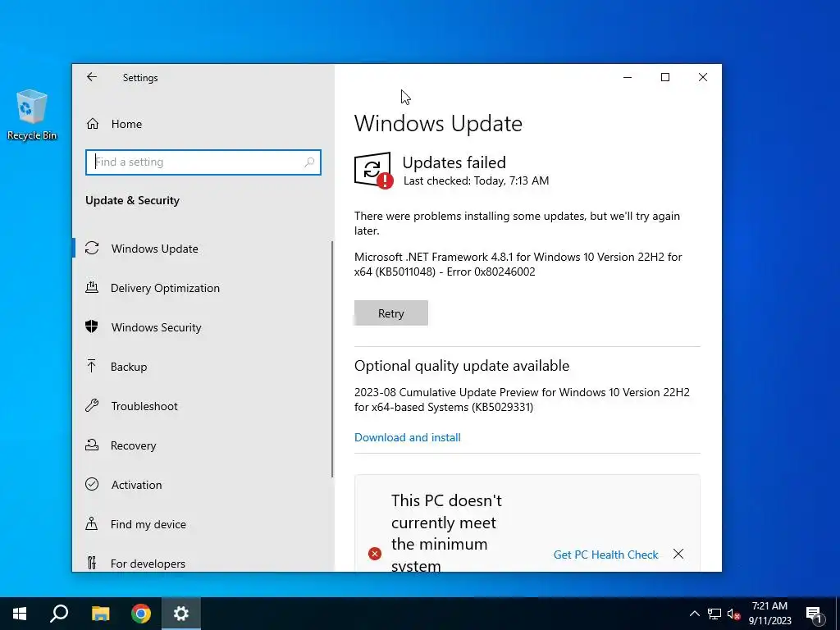Select the For developers icon
The width and height of the screenshot is (840, 630).
point(92,563)
